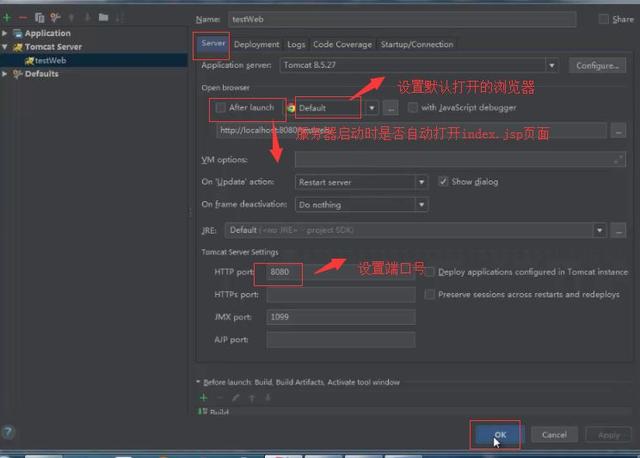640x458 pixels.
Task: Click the empty AJP port field
Action: coord(341,340)
